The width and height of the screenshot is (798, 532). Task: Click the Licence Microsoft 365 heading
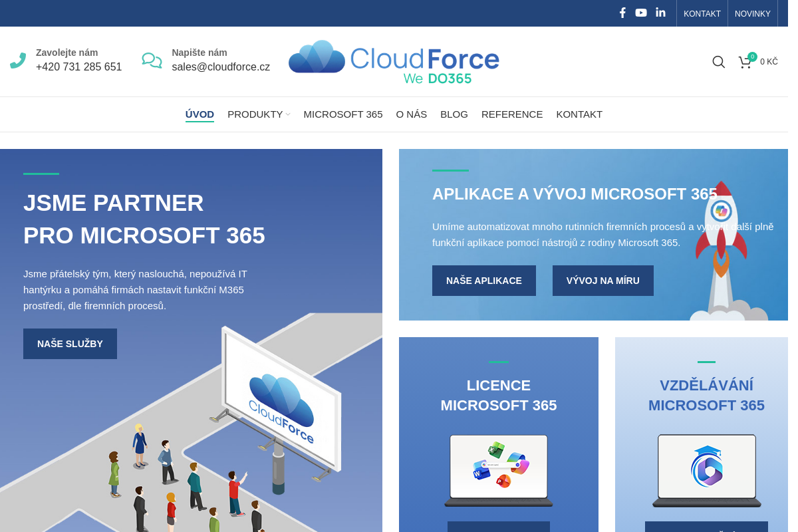tap(499, 396)
